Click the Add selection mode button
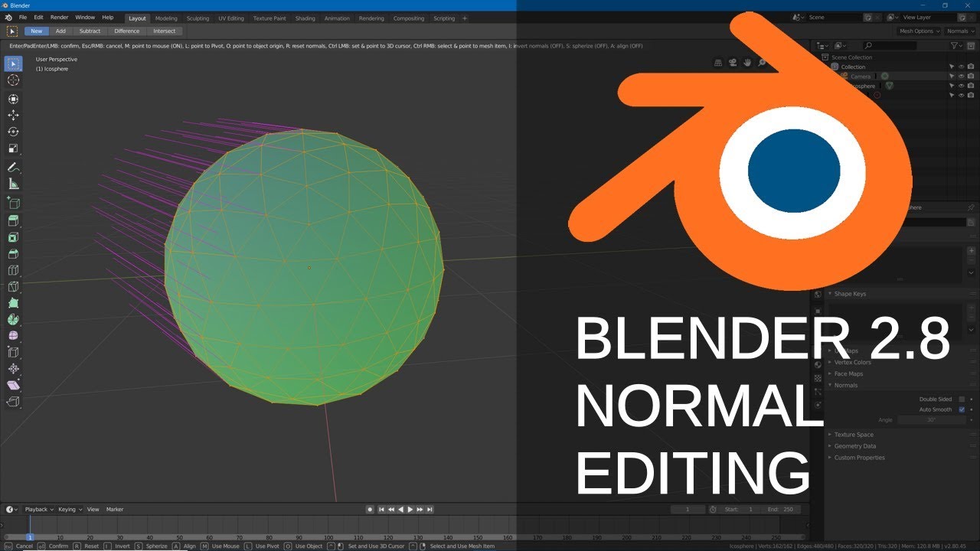The image size is (980, 551). pos(60,31)
